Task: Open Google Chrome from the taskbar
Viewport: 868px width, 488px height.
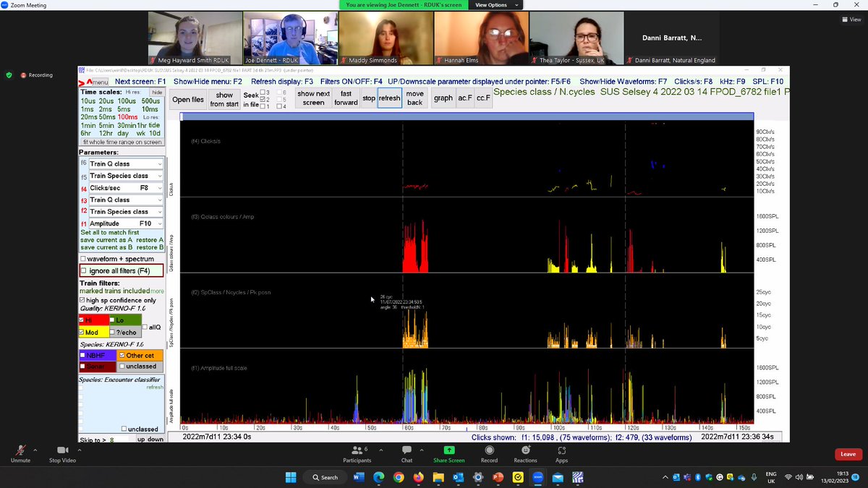Action: [399, 477]
